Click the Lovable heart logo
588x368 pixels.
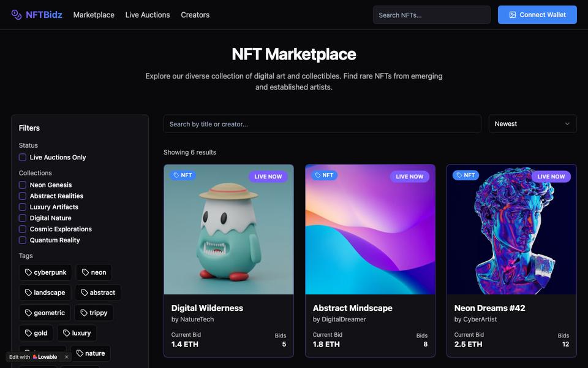[35, 357]
